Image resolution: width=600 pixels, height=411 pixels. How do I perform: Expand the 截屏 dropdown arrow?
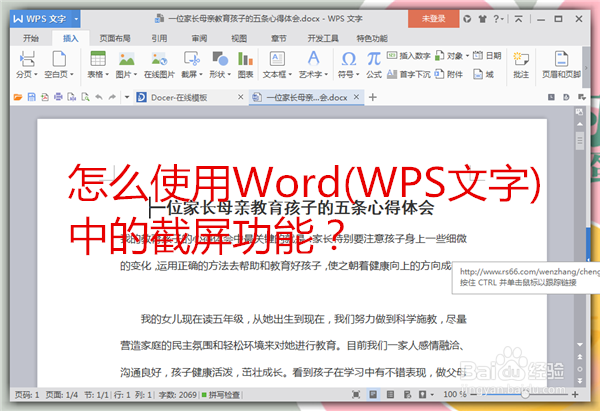pyautogui.click(x=201, y=75)
